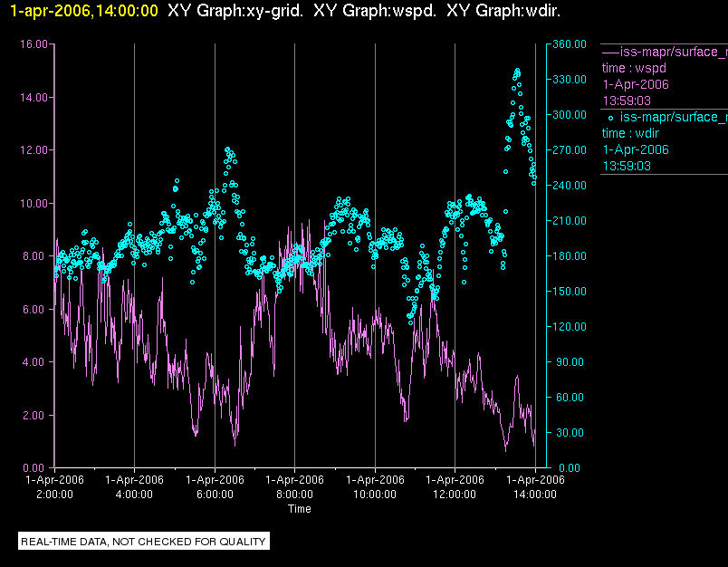This screenshot has width=728, height=567.
Task: Click the 270.00 right axis label
Action: (570, 150)
